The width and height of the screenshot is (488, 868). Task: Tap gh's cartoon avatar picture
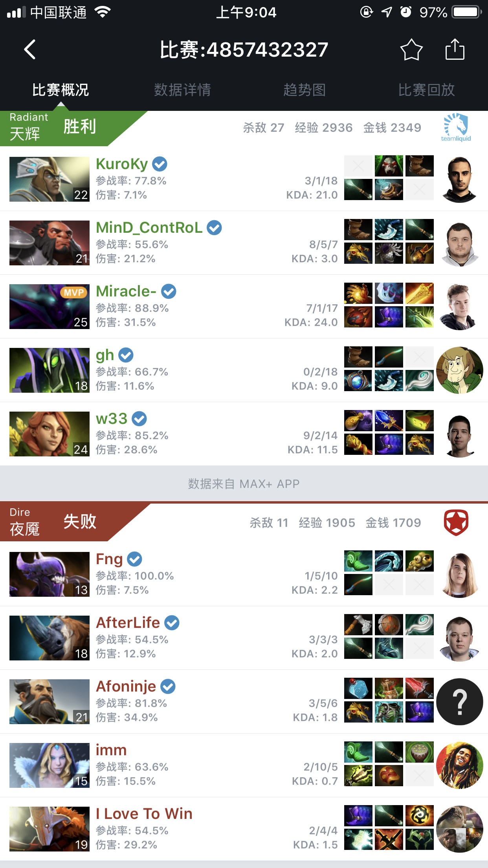pos(460,370)
